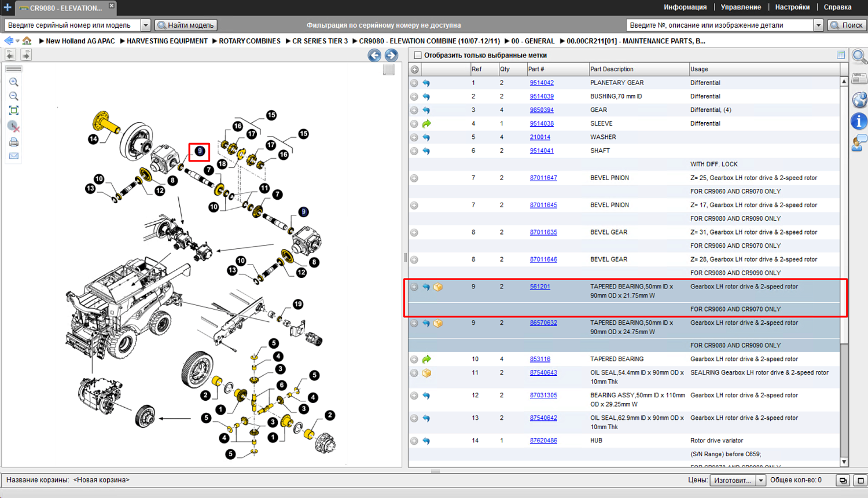Open part number 9514042 link
Viewport: 868px width, 498px height.
[x=542, y=83]
